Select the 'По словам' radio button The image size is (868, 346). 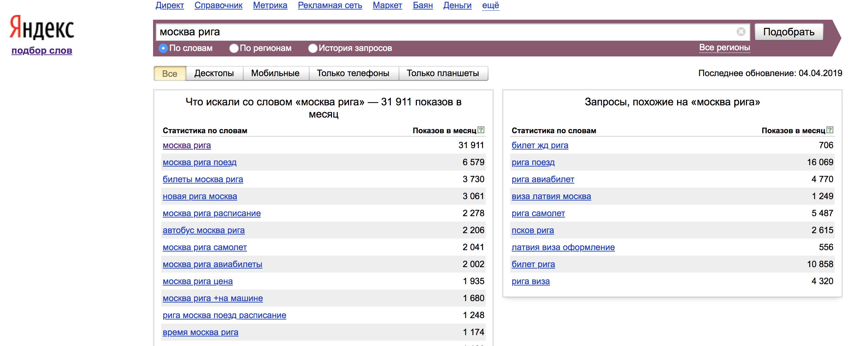163,48
